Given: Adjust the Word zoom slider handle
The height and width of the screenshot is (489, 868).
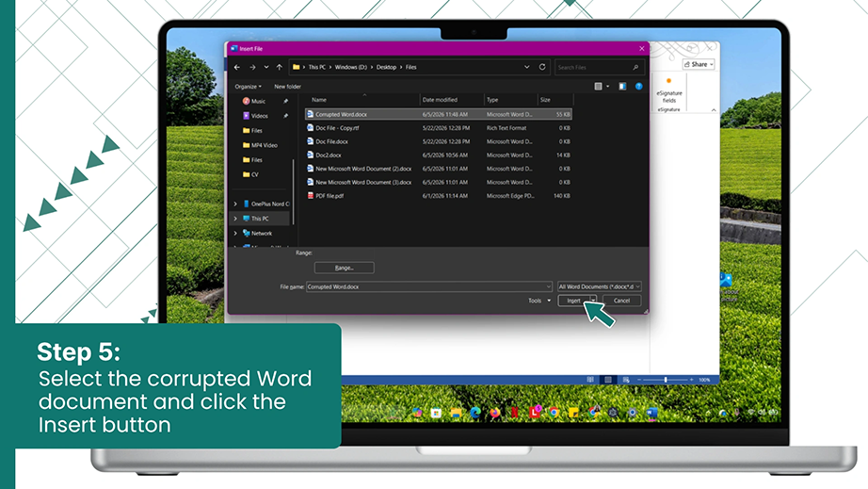Looking at the screenshot, I should point(666,380).
